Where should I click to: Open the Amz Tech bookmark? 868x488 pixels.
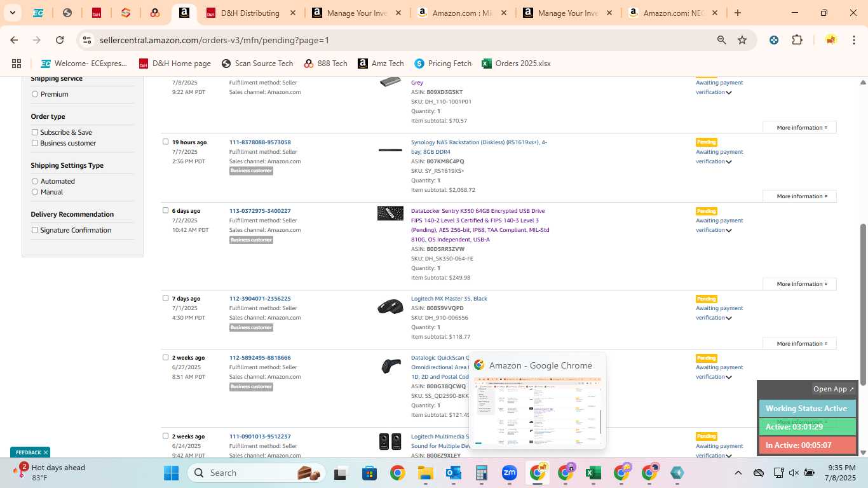381,64
